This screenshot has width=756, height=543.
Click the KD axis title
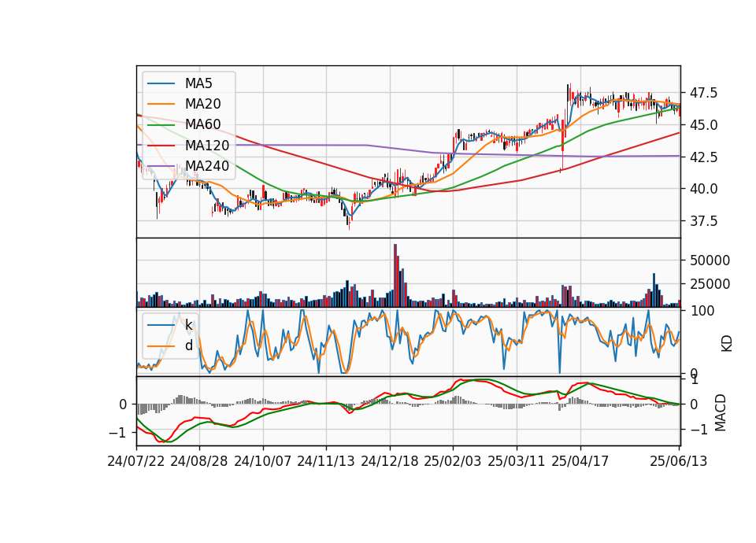[x=727, y=344]
